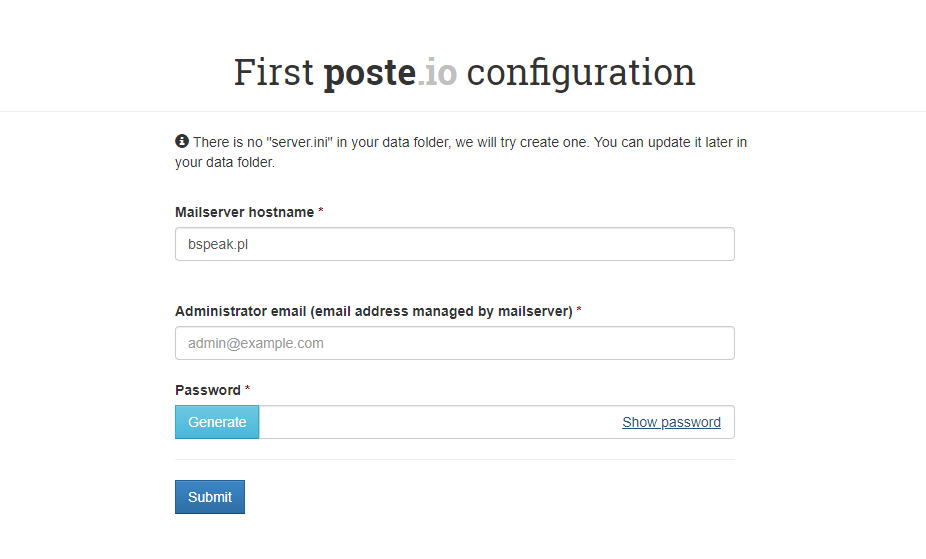
Task: Click the required asterisk next to Password
Action: [248, 390]
